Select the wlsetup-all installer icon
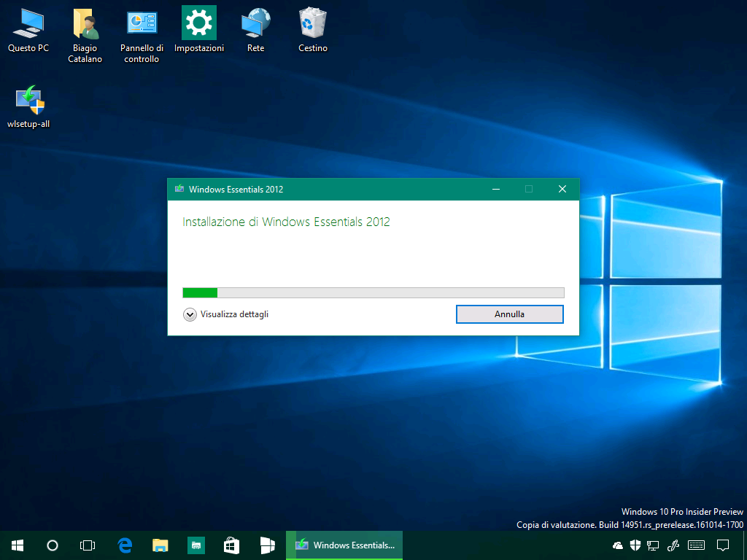 (x=28, y=106)
